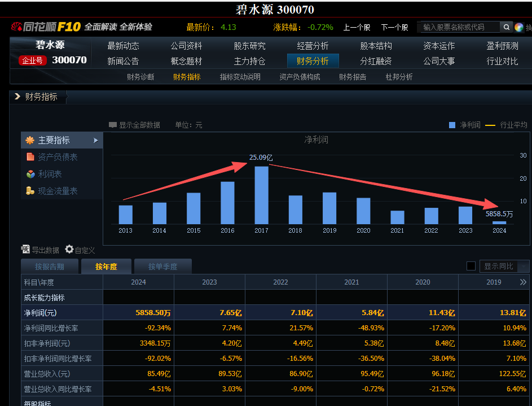Click the 自定义 gear icon
This screenshot has height=406, width=532.
coord(69,249)
